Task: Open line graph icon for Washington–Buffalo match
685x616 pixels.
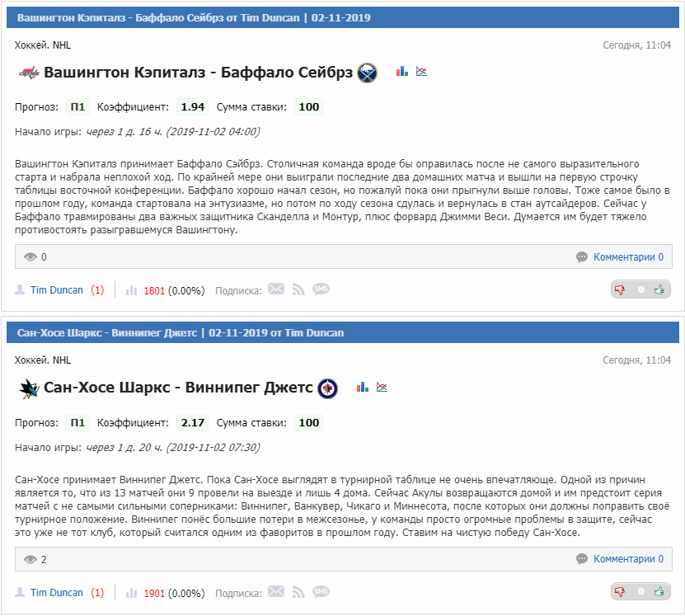Action: (x=421, y=71)
